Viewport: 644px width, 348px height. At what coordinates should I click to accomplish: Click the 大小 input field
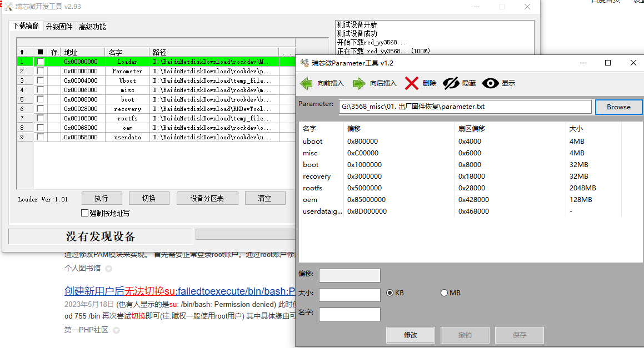350,295
